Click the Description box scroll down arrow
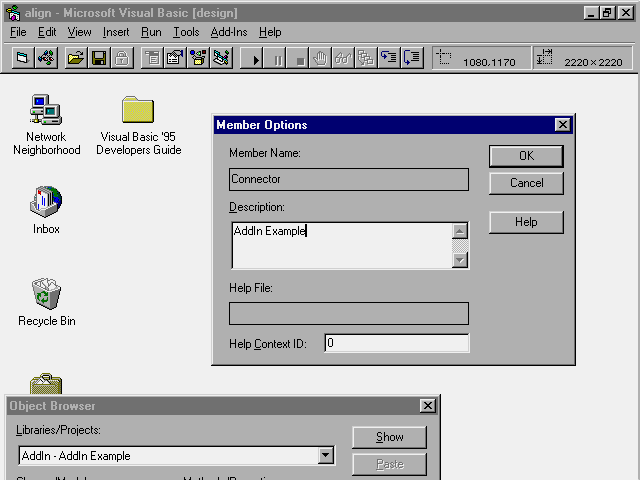 click(460, 260)
